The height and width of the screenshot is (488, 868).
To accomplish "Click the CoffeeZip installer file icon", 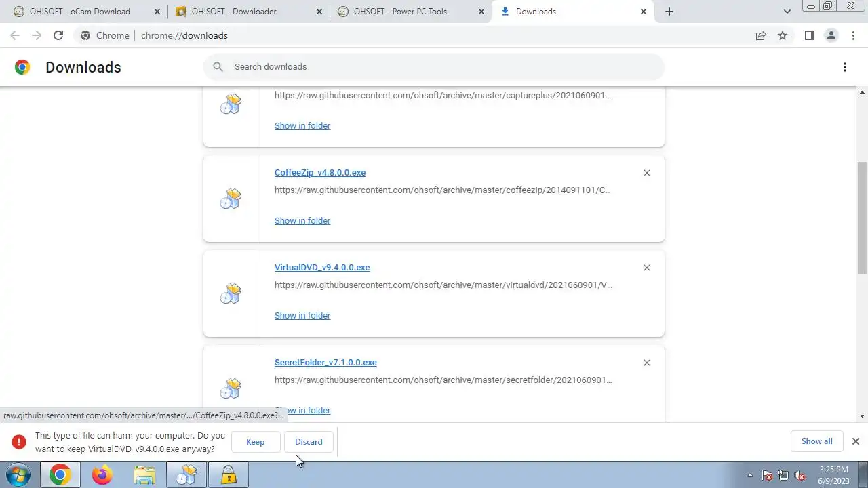I will pyautogui.click(x=231, y=199).
